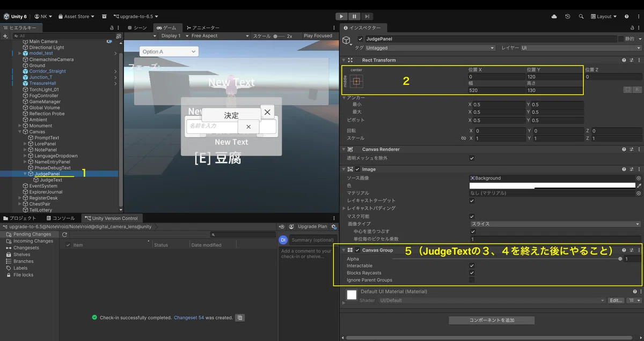Copy the check-in message with the clipboard icon
Screen dimensions: 644x341
pyautogui.click(x=240, y=317)
